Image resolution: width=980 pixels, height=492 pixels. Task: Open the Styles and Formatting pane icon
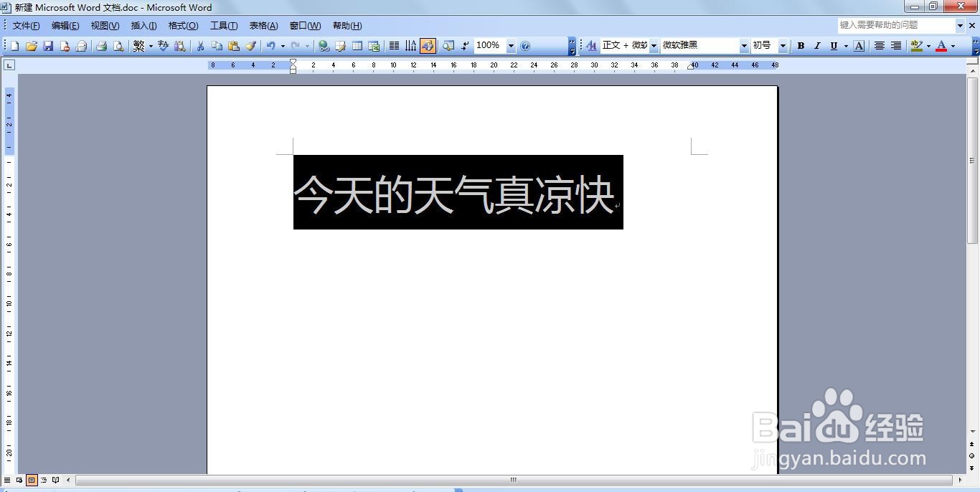click(x=591, y=46)
